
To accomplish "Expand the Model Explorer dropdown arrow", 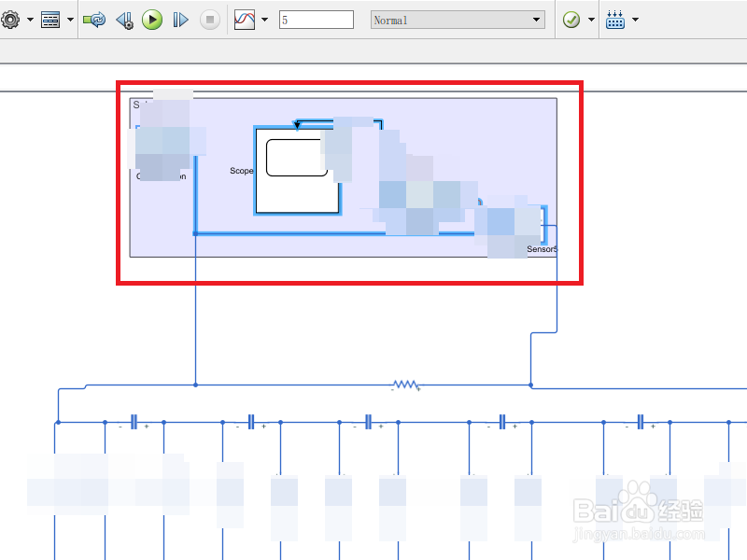I will click(70, 20).
